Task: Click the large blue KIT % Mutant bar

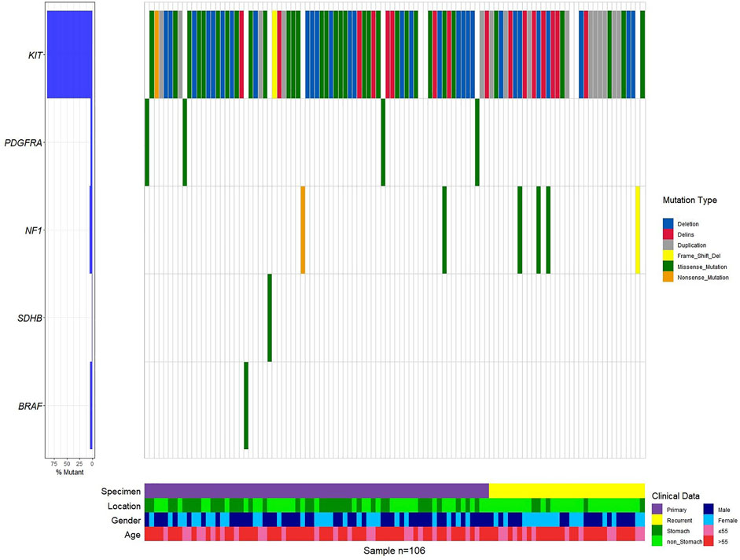Action: pos(69,55)
